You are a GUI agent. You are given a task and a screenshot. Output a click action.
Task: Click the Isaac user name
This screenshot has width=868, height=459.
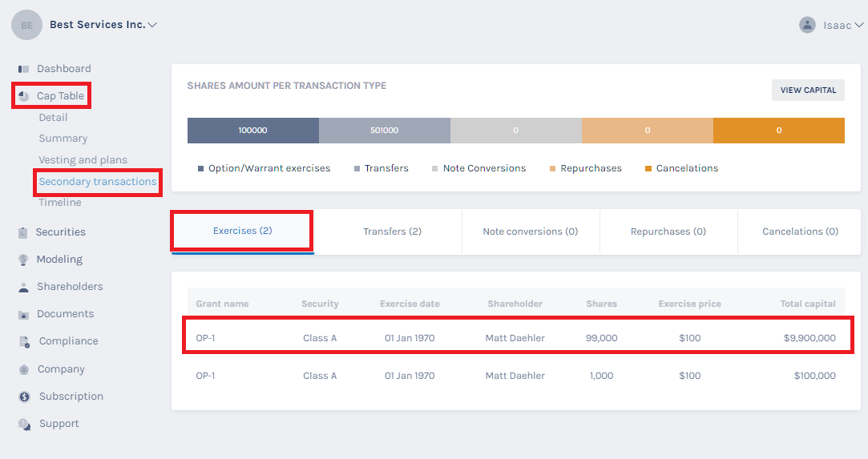point(837,26)
